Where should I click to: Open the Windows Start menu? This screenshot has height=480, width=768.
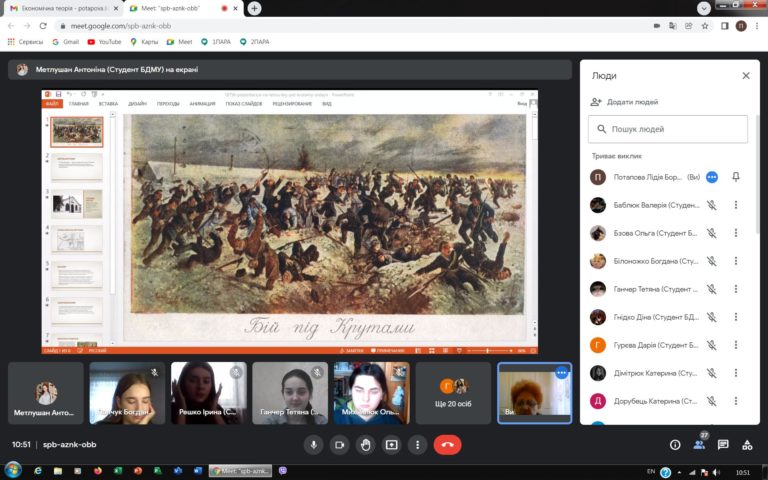(x=13, y=471)
